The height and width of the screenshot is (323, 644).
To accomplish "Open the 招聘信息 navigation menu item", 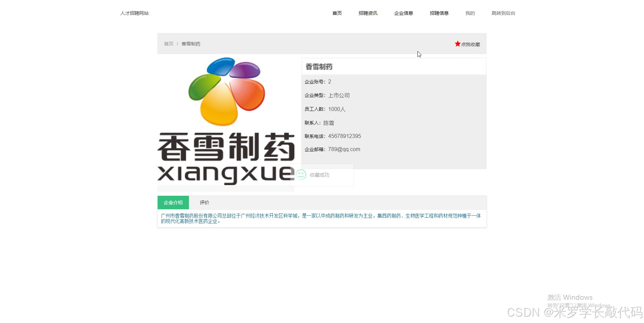I will coord(439,13).
